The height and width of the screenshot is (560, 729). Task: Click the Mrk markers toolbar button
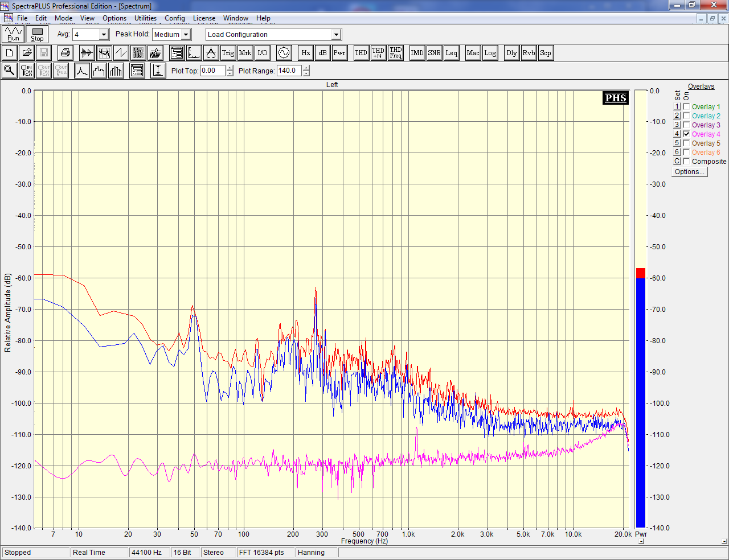pos(245,53)
